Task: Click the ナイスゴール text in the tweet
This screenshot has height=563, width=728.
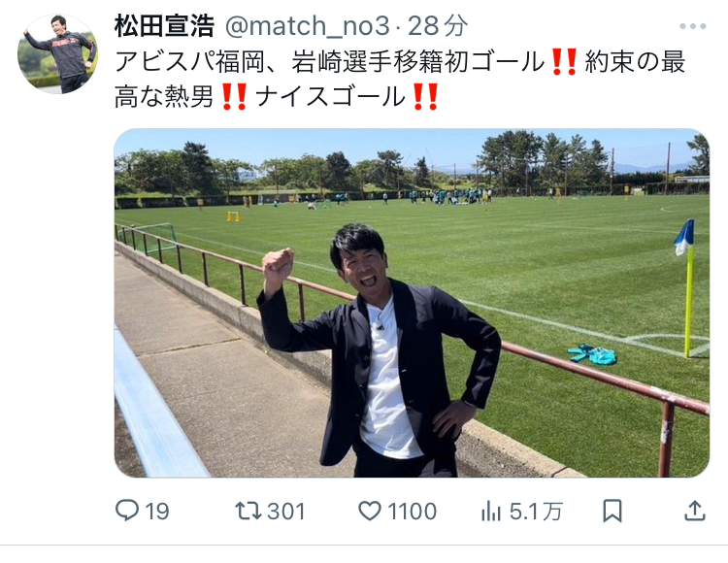Action: tap(330, 97)
